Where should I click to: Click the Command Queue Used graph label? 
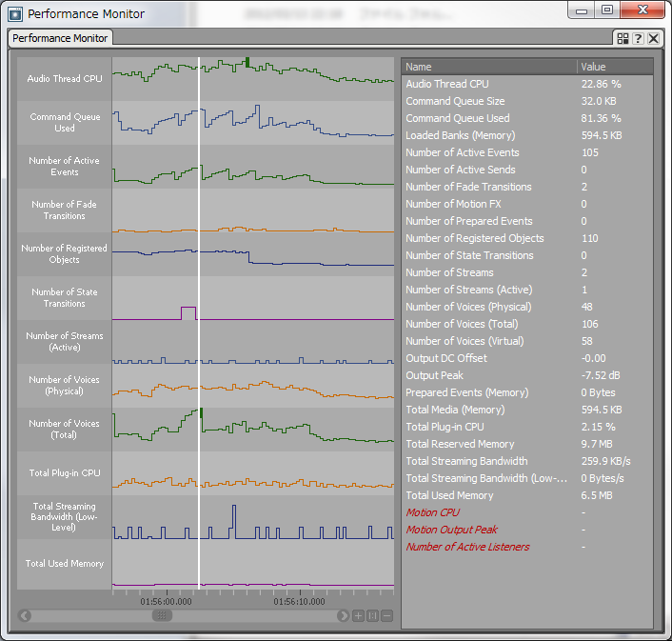[x=65, y=123]
